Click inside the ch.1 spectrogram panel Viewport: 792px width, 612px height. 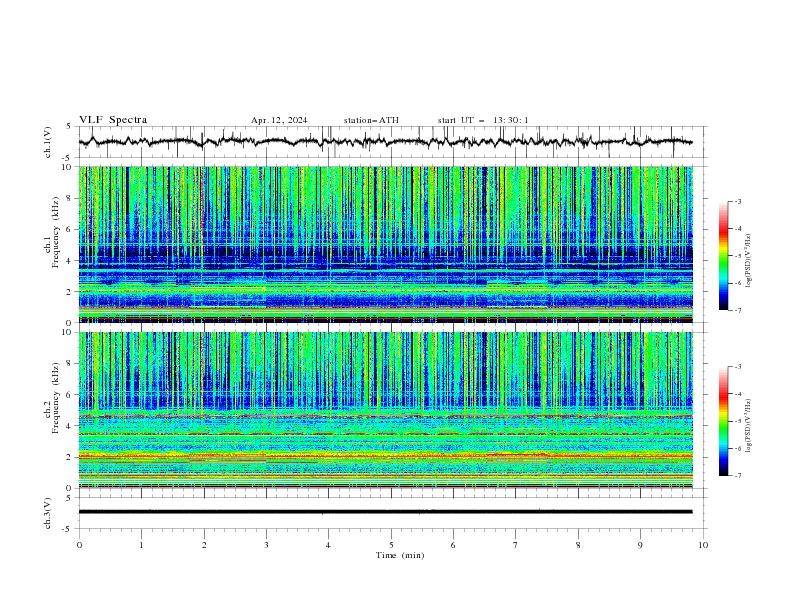click(x=386, y=244)
